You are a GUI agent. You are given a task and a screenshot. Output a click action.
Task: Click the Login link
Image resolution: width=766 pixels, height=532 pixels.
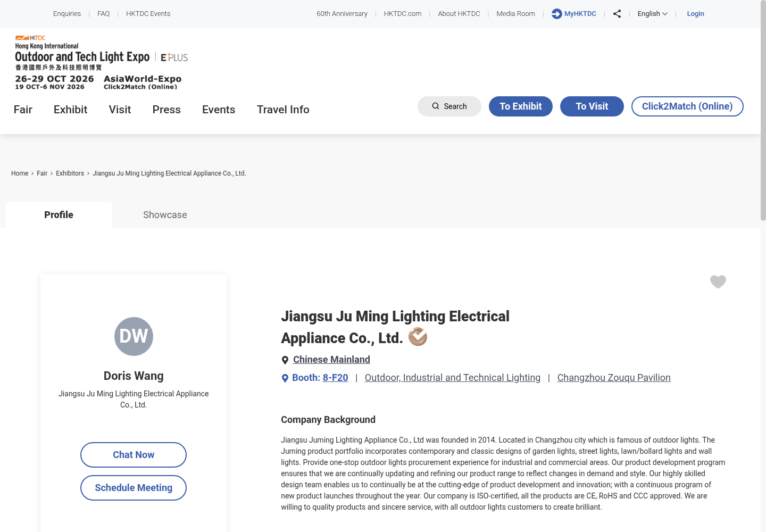[x=695, y=14]
